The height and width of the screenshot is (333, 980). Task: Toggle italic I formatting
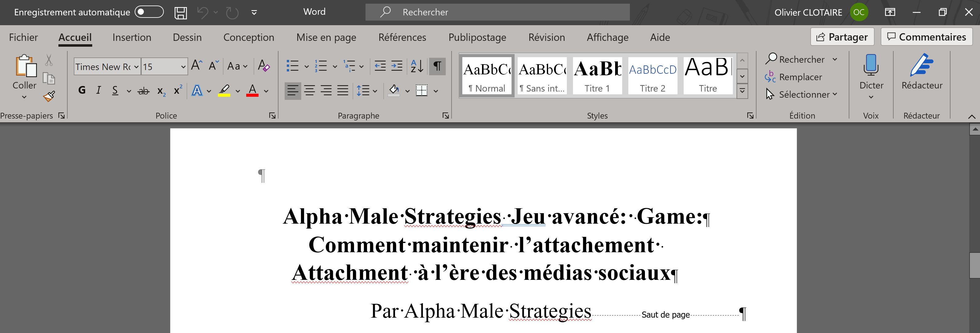pyautogui.click(x=99, y=90)
